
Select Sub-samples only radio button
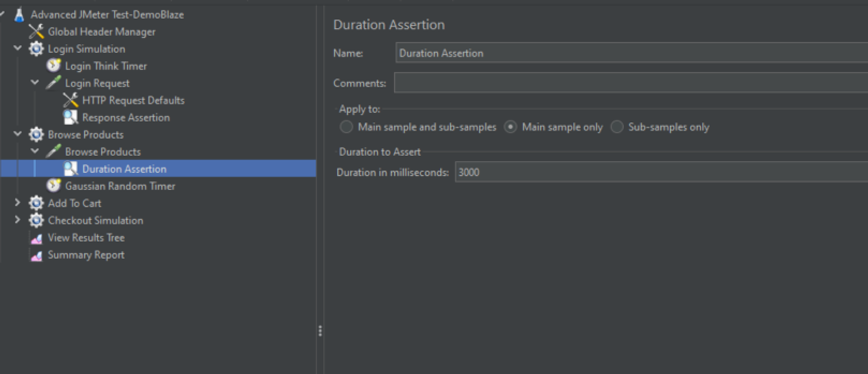[617, 127]
